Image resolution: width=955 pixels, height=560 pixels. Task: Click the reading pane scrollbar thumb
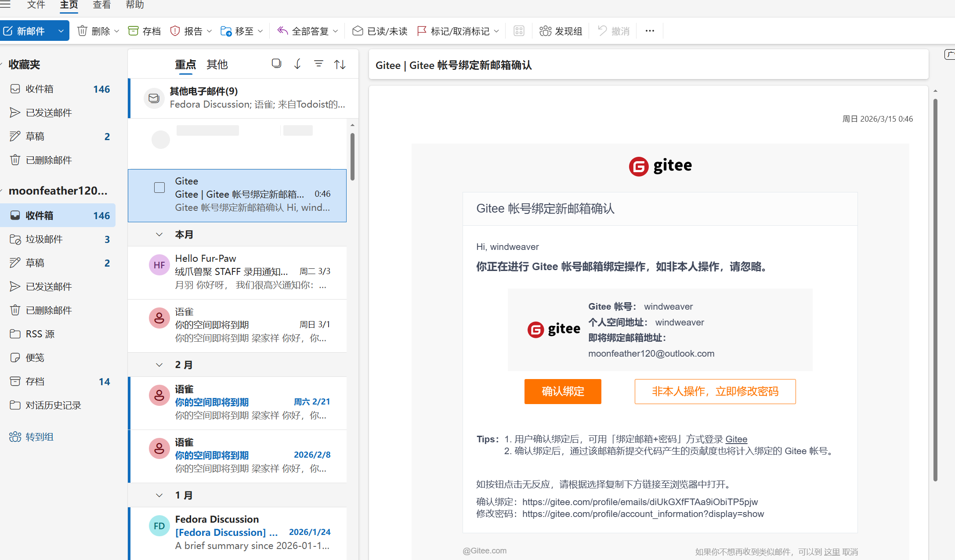click(935, 290)
